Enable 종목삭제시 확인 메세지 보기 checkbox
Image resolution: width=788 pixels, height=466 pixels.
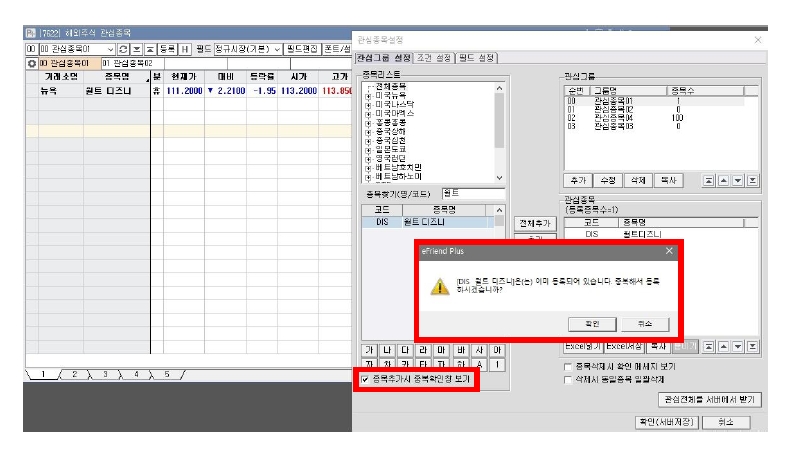click(x=568, y=367)
